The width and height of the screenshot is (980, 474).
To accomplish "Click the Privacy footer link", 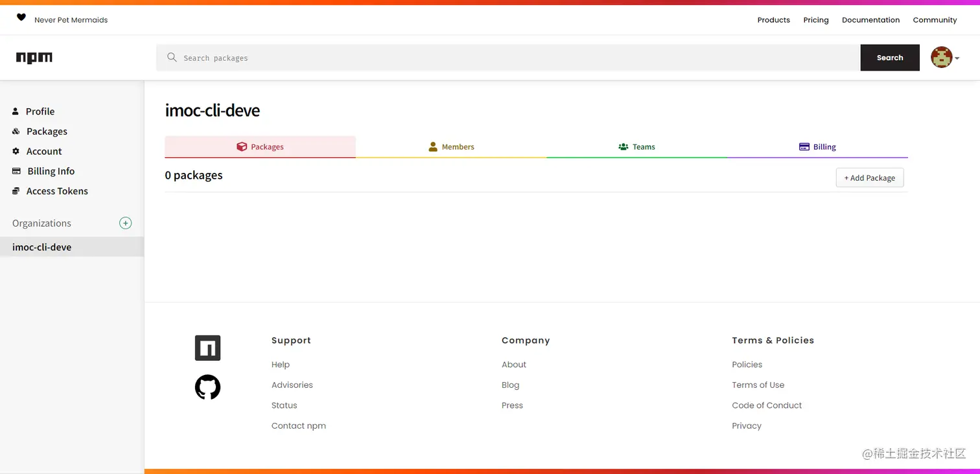I will click(747, 425).
